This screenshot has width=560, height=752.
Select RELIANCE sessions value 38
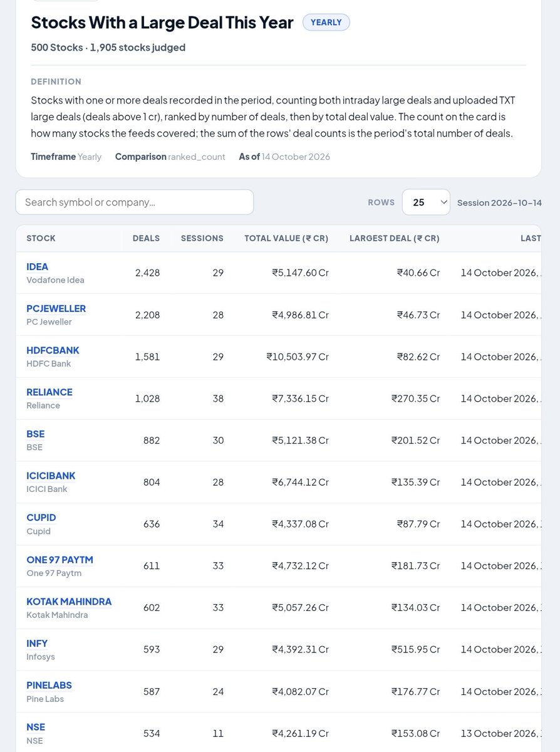pos(218,399)
